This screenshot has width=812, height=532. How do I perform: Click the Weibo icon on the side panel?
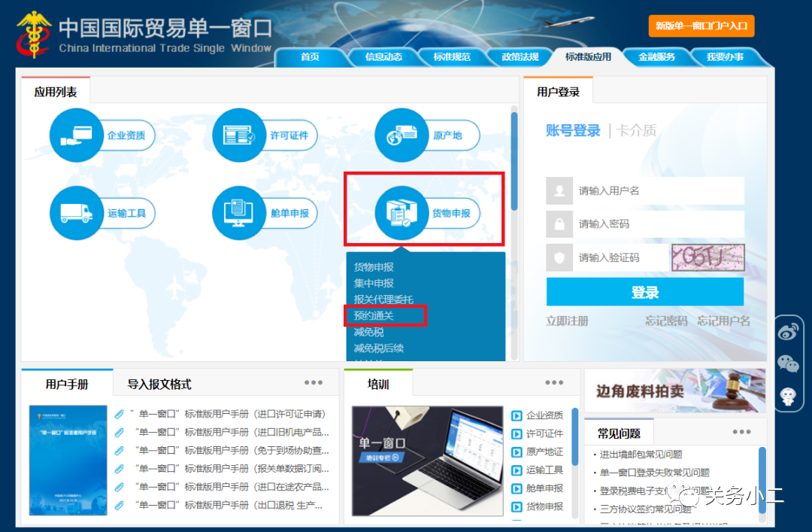(x=788, y=332)
